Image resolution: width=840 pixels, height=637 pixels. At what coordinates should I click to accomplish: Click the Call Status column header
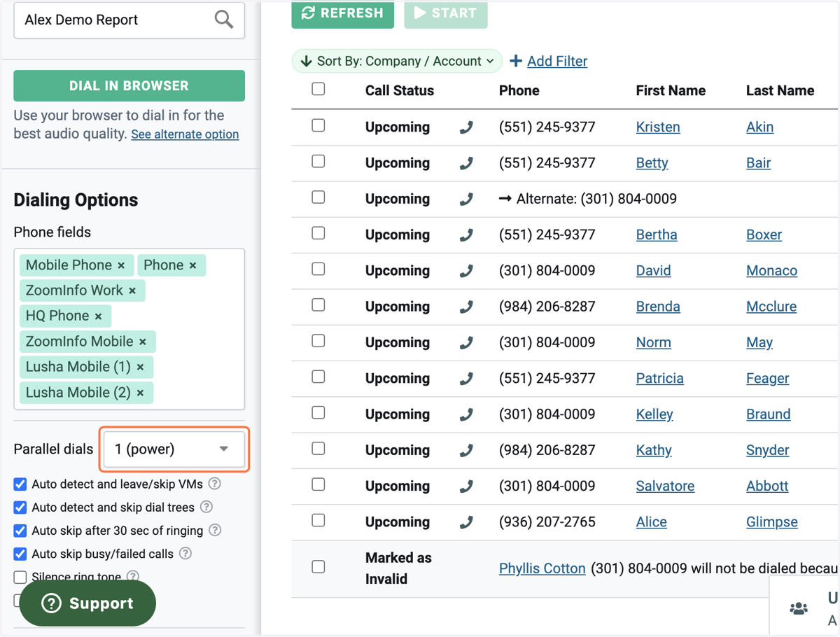[400, 90]
